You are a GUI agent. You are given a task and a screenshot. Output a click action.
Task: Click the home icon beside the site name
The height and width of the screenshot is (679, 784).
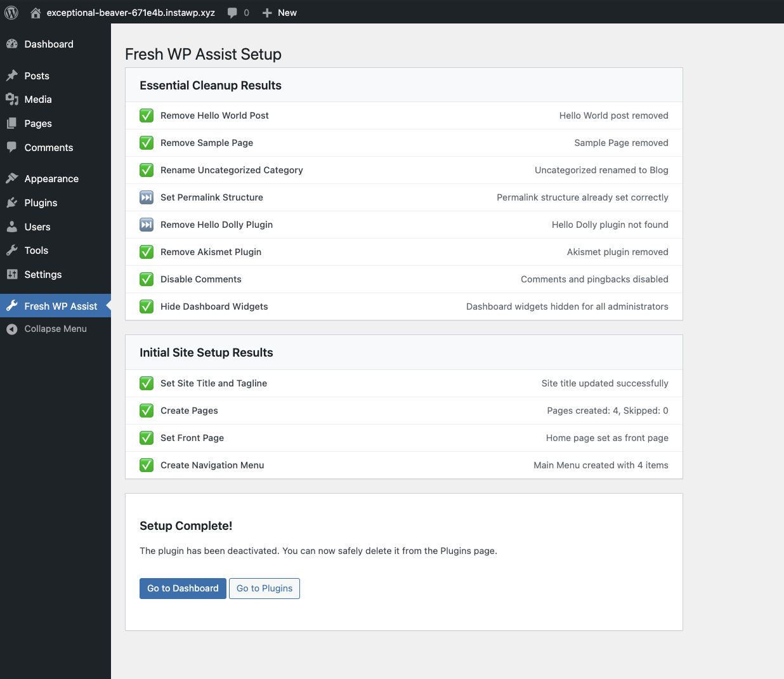point(36,13)
